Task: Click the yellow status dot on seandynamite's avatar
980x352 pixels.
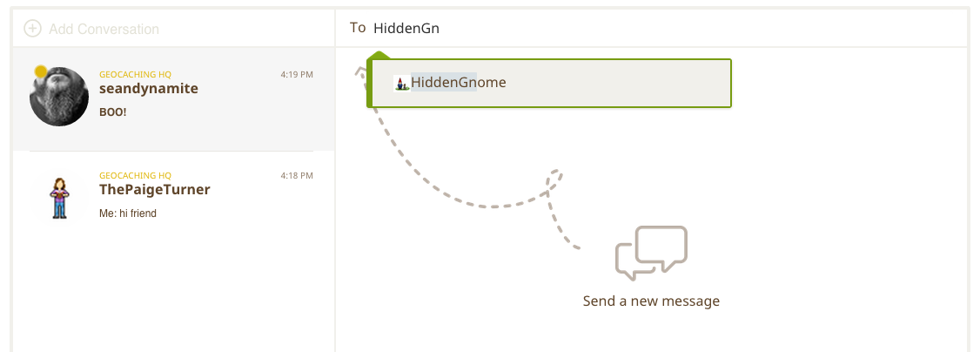Action: [x=41, y=71]
